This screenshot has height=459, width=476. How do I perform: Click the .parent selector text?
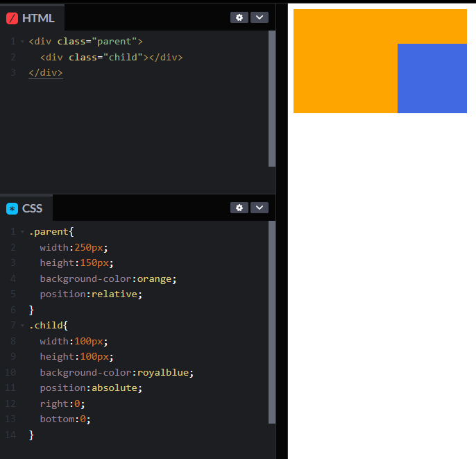(49, 232)
